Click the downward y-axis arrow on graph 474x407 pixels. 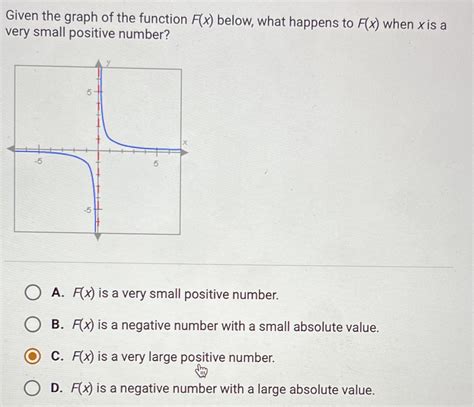point(98,237)
